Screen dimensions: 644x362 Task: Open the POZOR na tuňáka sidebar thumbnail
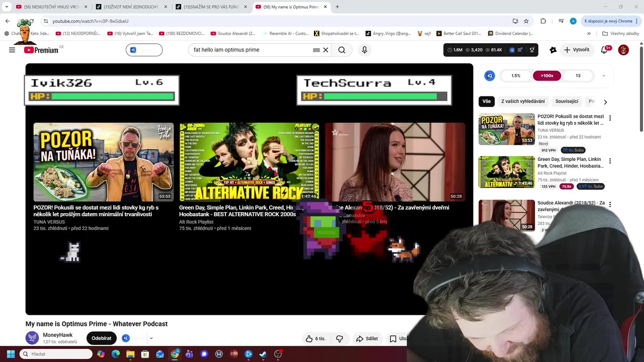pos(507,129)
